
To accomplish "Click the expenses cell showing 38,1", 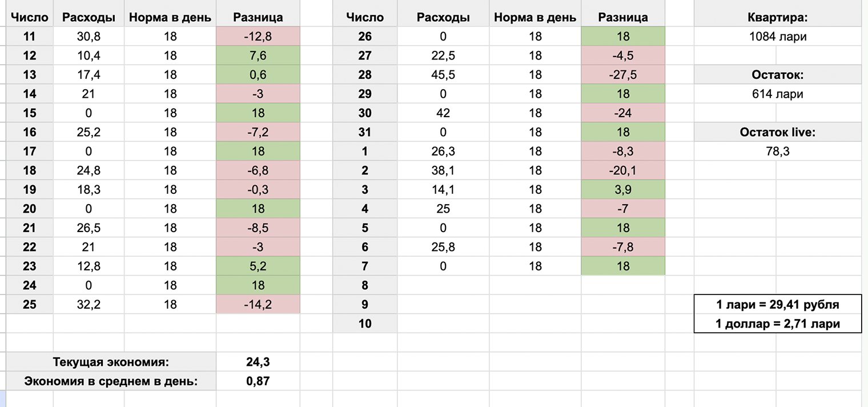I will coord(443,170).
